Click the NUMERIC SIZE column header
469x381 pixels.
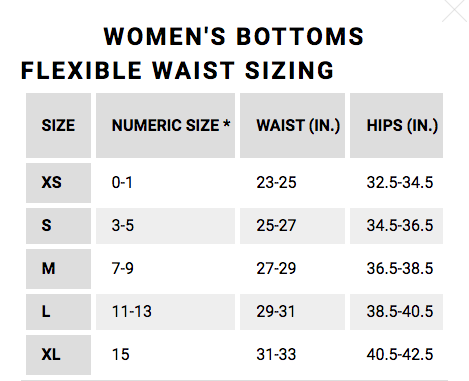(x=165, y=125)
